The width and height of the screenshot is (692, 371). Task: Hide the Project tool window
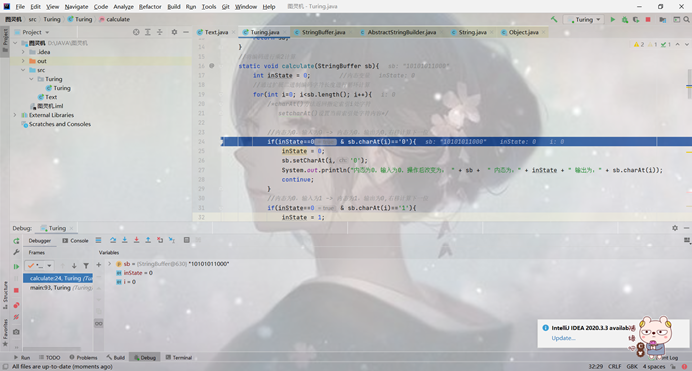pos(186,32)
